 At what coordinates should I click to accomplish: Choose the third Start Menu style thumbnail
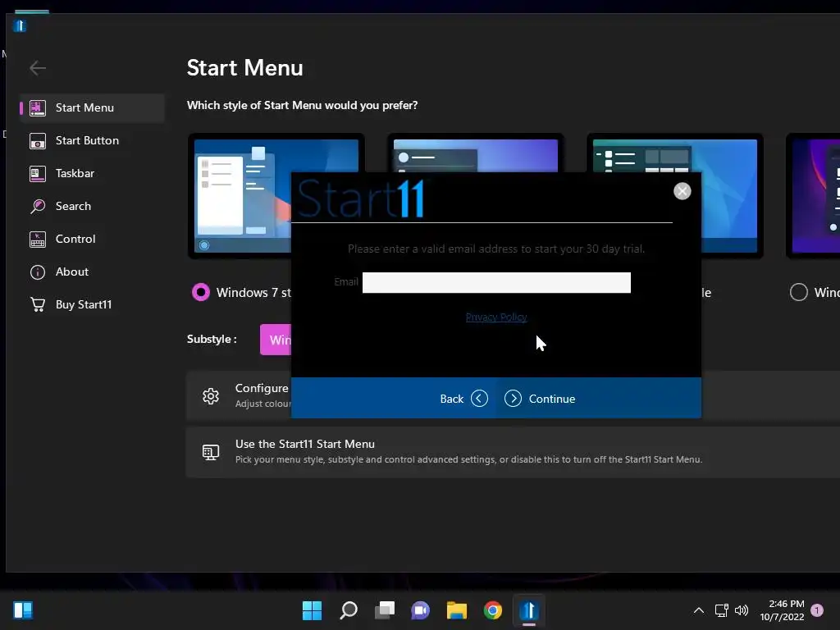(x=675, y=153)
